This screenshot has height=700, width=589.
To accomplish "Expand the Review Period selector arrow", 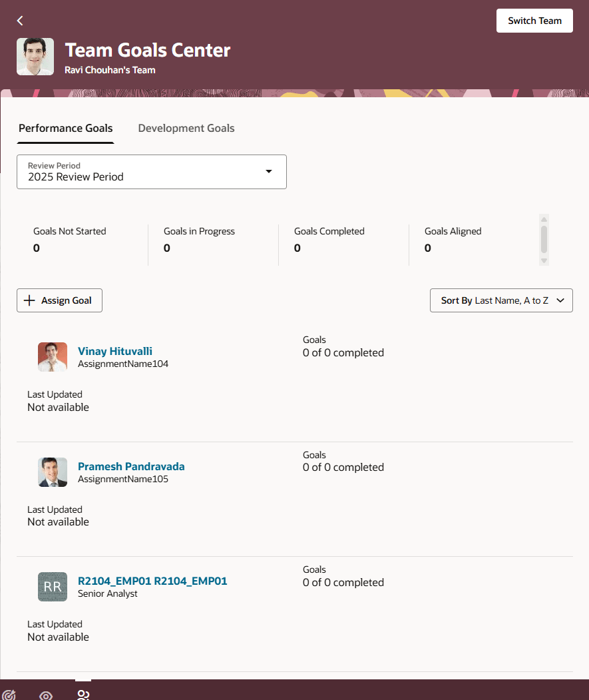I will (x=269, y=171).
